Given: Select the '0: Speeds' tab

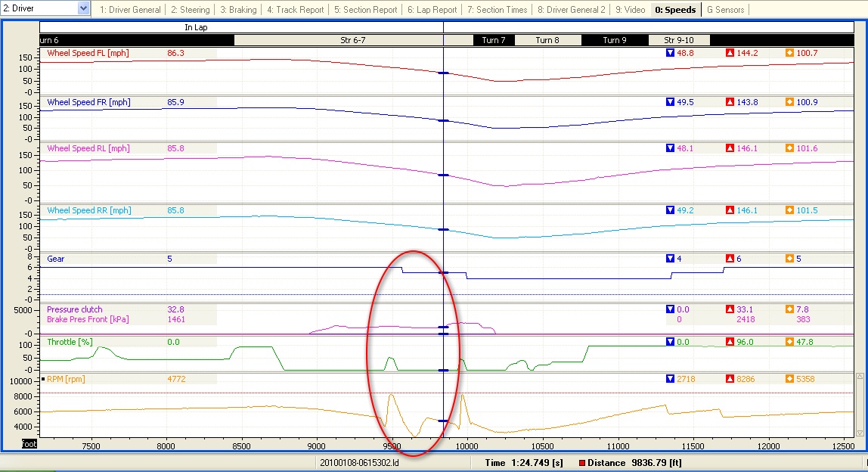Looking at the screenshot, I should click(x=674, y=9).
